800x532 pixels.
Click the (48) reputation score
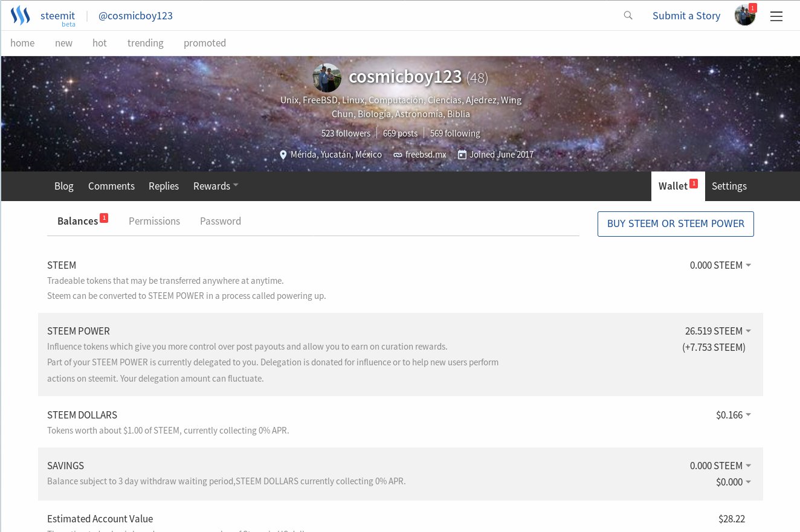coord(477,79)
